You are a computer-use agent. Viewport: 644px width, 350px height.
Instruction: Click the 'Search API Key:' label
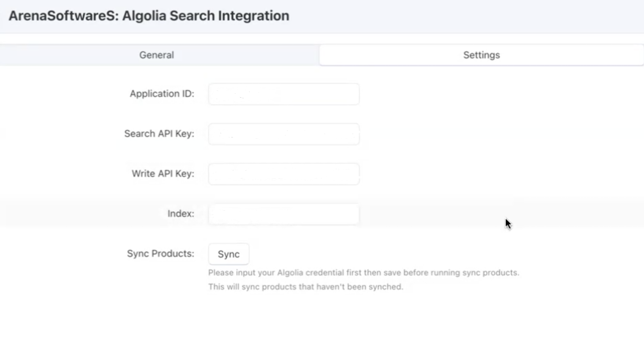point(159,134)
